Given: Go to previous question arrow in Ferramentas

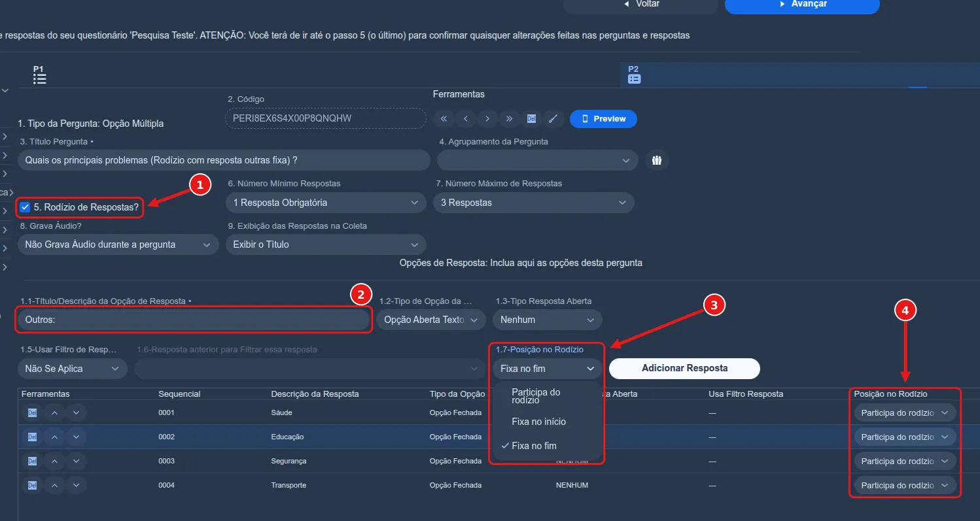Looking at the screenshot, I should click(x=466, y=119).
